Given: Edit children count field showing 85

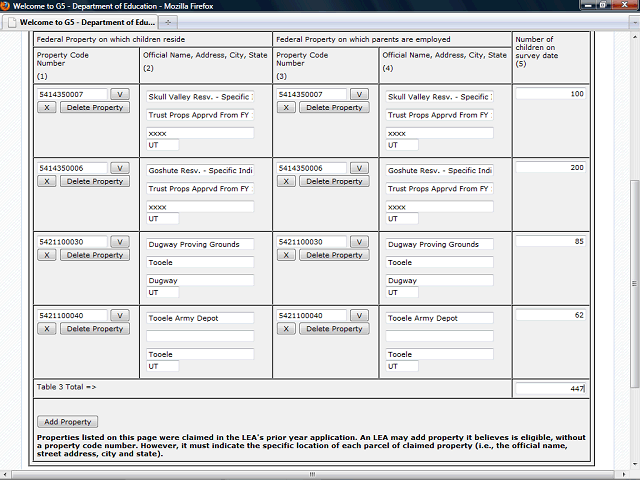Looking at the screenshot, I should [551, 241].
